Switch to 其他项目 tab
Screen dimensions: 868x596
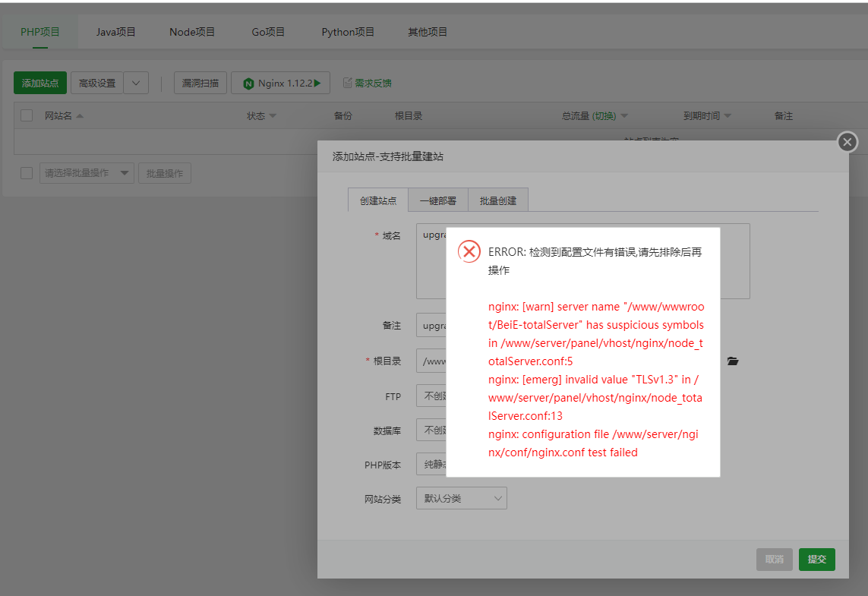[x=428, y=32]
